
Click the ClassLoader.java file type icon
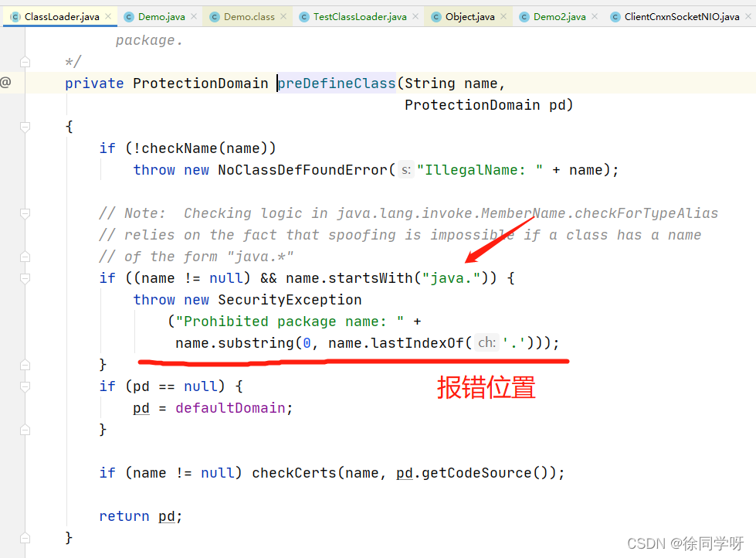point(15,17)
